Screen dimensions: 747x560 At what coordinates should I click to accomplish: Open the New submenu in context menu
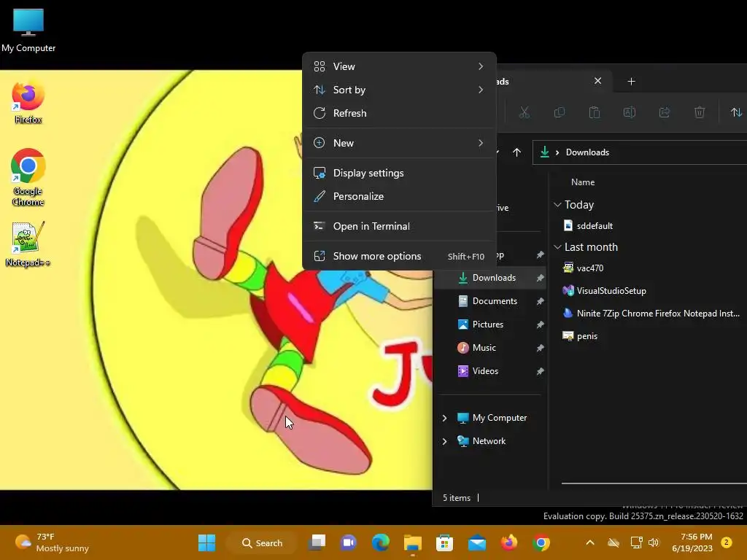(x=399, y=144)
